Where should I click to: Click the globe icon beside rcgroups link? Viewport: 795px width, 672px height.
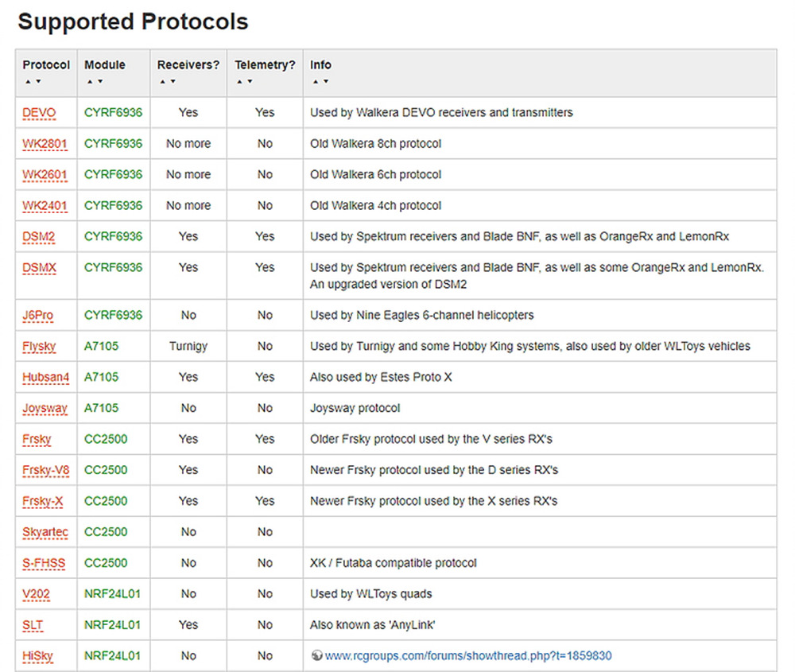pyautogui.click(x=317, y=655)
